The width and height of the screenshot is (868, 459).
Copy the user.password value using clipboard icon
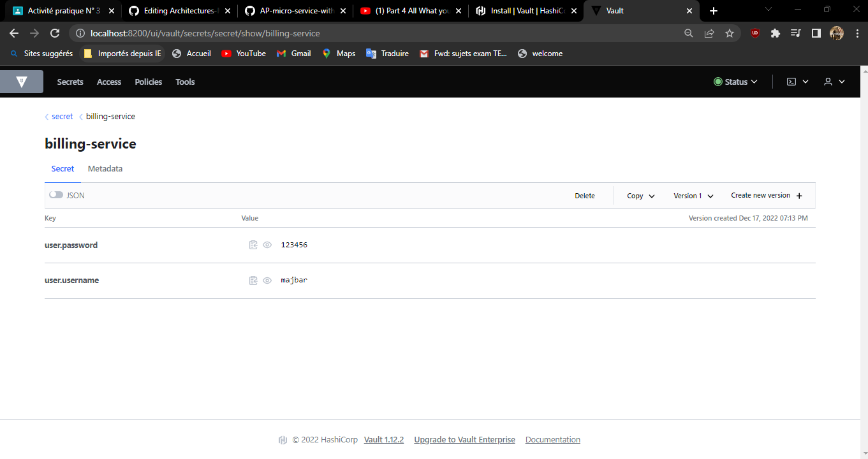(x=253, y=244)
